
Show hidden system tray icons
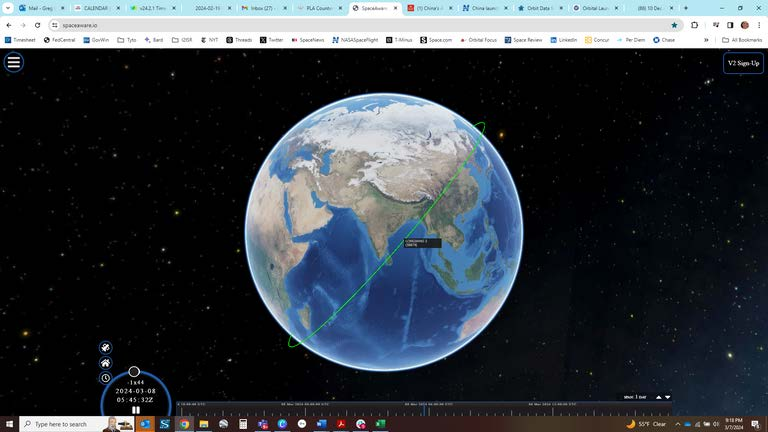(x=677, y=424)
